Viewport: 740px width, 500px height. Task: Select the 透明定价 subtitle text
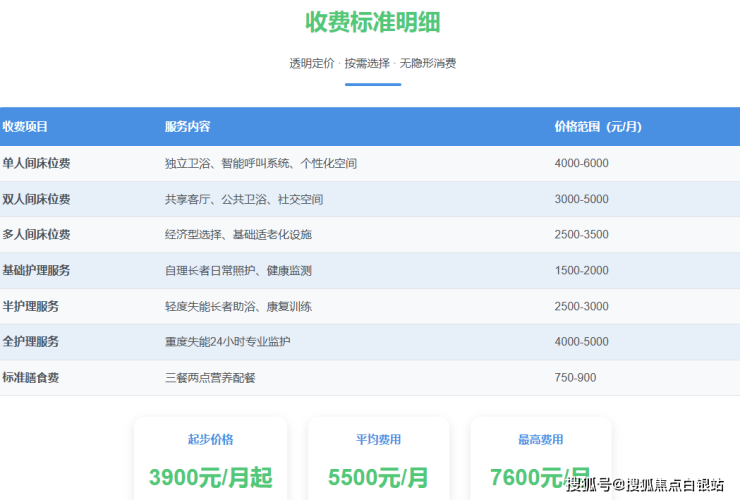(x=312, y=63)
